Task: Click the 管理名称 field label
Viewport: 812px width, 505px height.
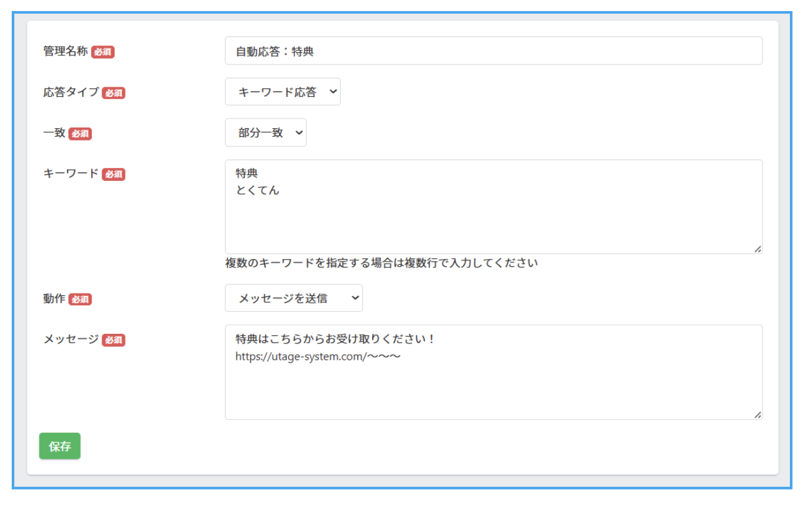Action: pos(65,51)
